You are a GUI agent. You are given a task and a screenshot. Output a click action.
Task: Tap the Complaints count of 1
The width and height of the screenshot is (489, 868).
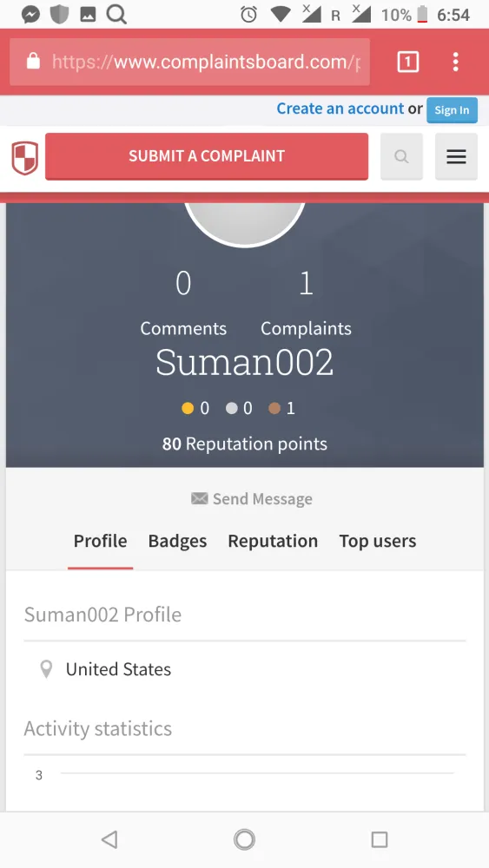tap(307, 284)
